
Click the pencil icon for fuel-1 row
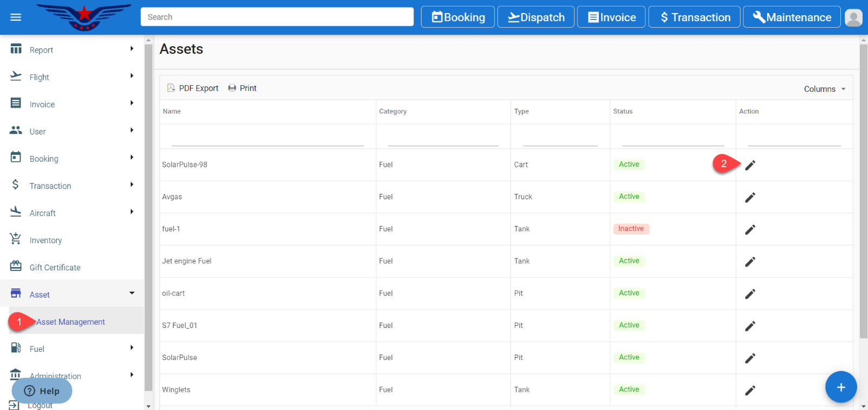coord(750,230)
